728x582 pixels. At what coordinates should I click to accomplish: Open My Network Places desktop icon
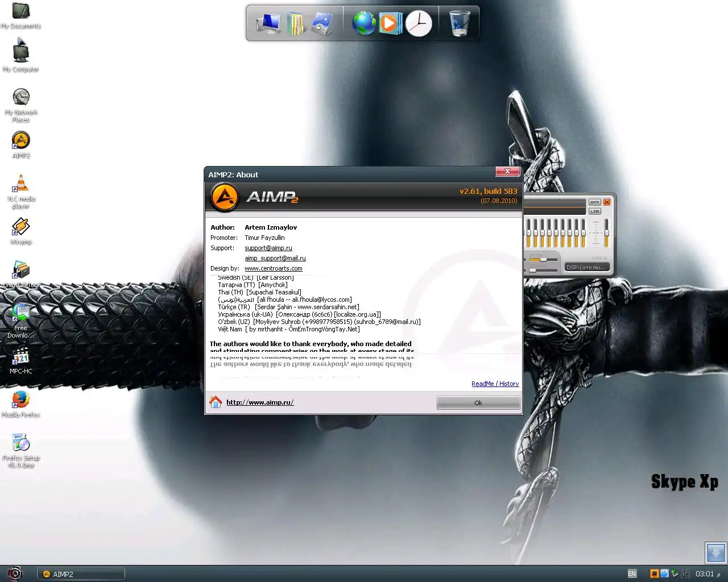click(21, 105)
